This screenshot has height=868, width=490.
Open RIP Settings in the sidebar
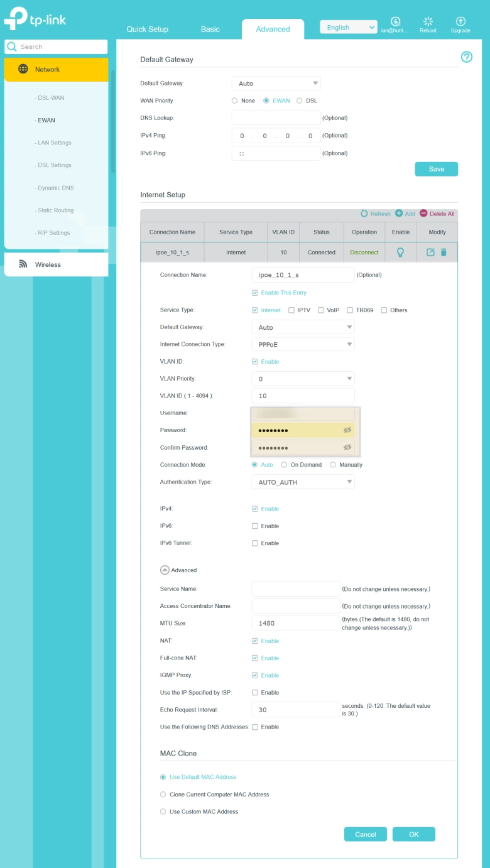pos(53,232)
